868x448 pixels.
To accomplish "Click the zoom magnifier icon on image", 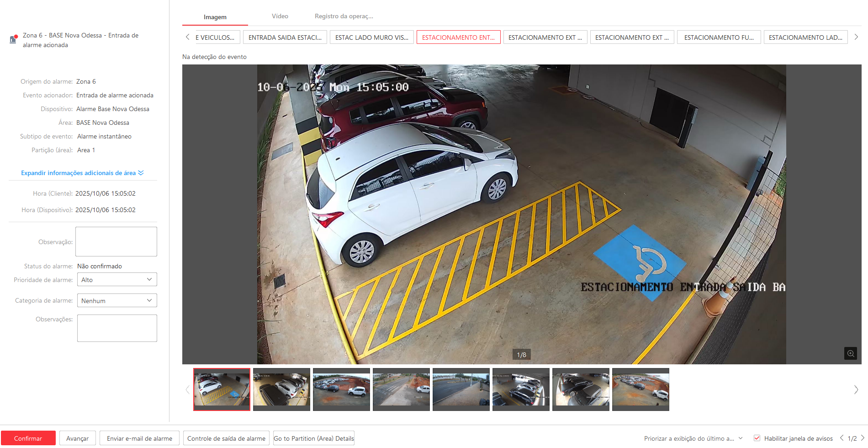I will (850, 353).
